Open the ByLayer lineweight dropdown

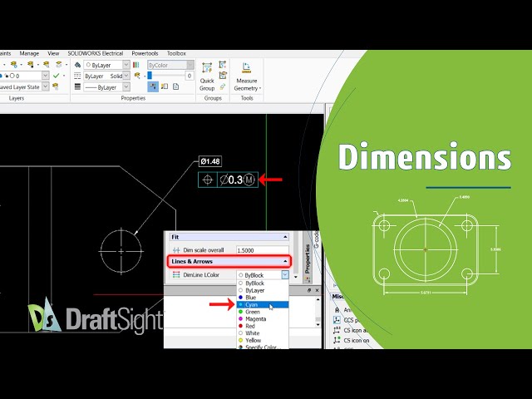click(x=126, y=87)
